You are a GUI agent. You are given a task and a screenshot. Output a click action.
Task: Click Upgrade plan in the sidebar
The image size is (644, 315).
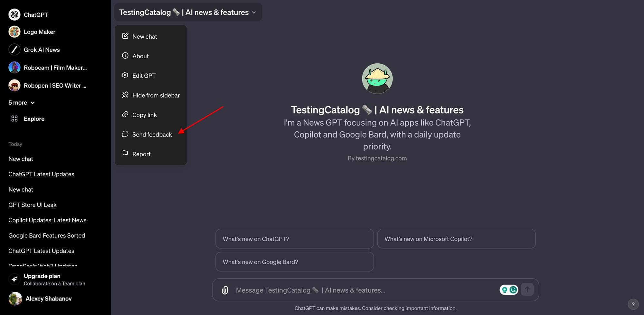[55, 279]
